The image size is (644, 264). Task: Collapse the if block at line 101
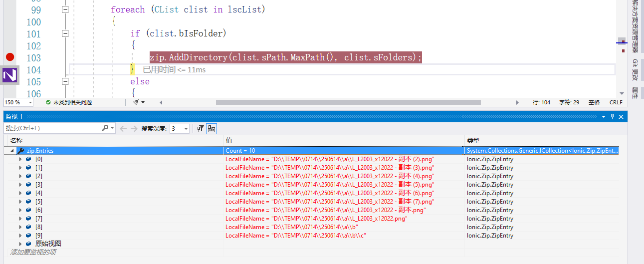65,33
